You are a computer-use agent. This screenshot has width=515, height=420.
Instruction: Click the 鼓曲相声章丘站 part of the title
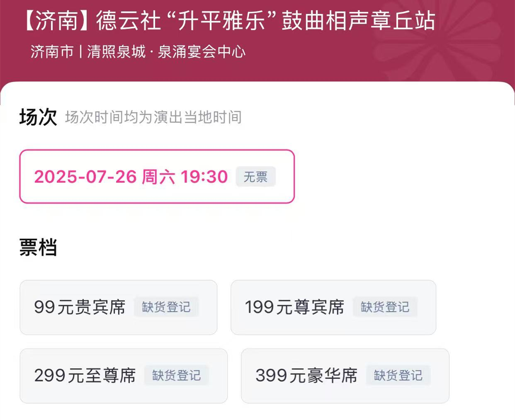[x=359, y=21]
